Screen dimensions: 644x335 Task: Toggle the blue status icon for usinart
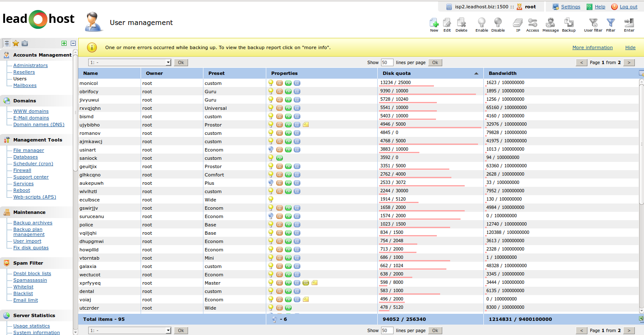click(271, 149)
